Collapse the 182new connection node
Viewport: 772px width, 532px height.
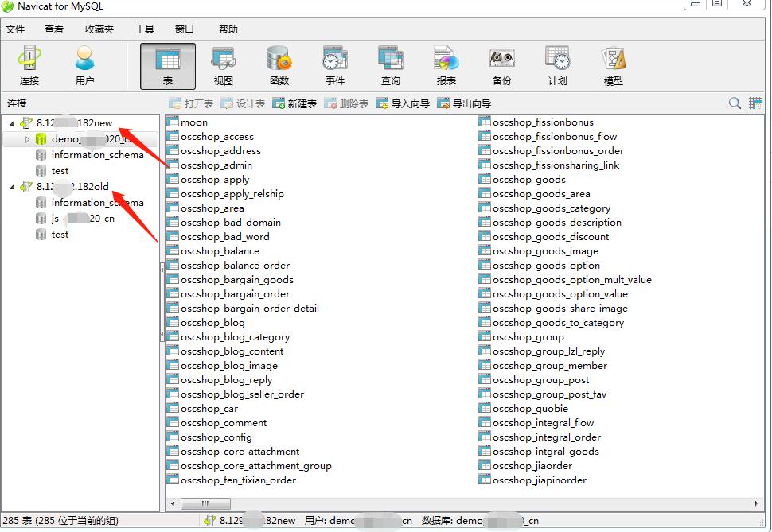tap(12, 123)
